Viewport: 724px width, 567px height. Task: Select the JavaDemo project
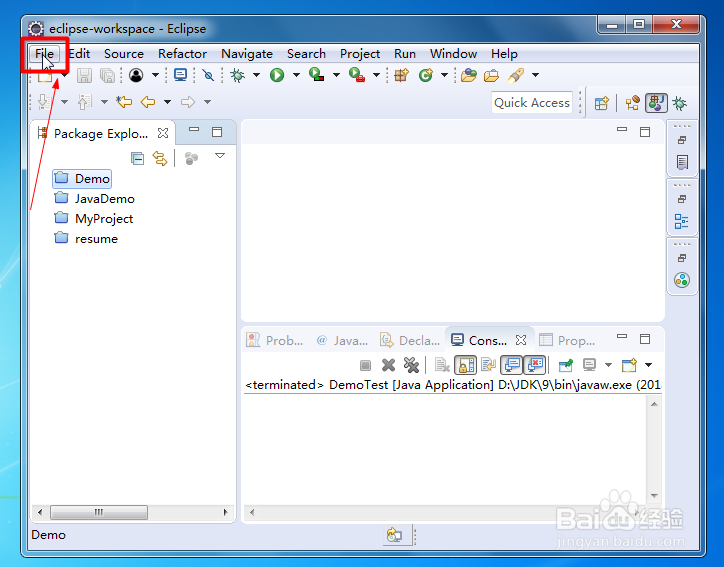[94, 199]
